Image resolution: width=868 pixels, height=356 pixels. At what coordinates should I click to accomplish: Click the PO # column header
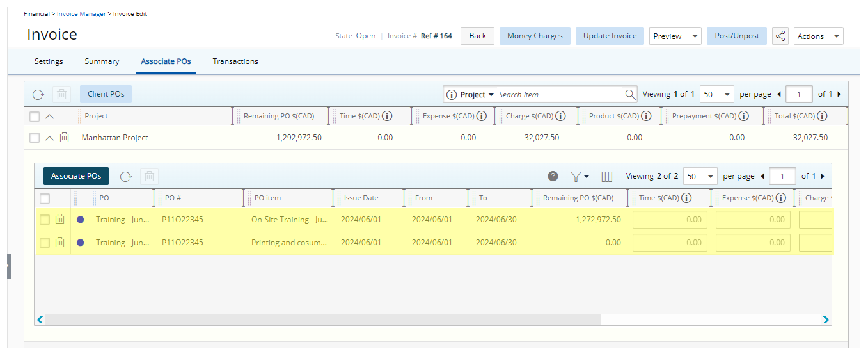[199, 198]
